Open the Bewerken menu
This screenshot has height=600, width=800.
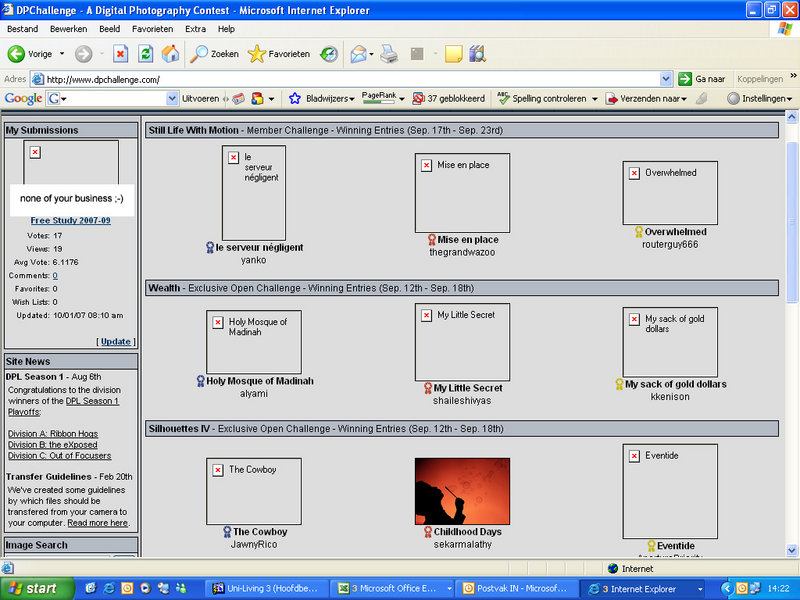[x=68, y=29]
